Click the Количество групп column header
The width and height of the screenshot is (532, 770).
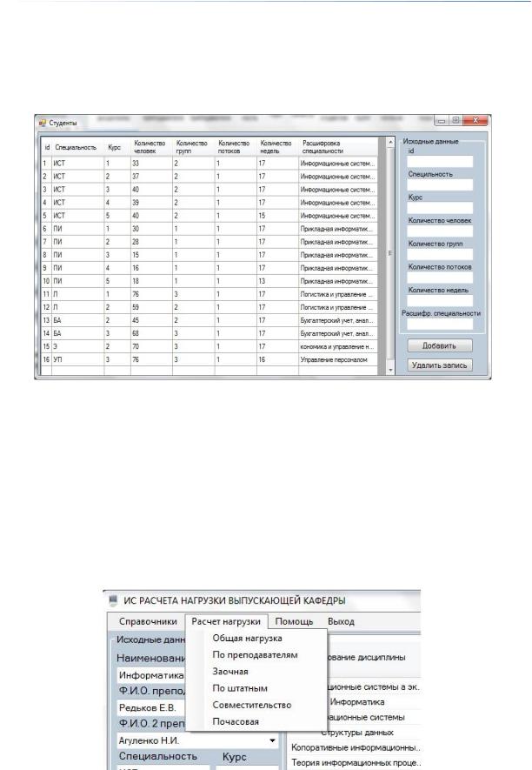point(193,147)
